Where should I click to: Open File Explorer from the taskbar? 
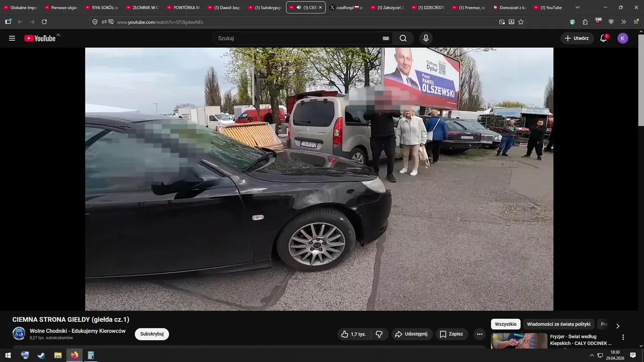coord(58,355)
